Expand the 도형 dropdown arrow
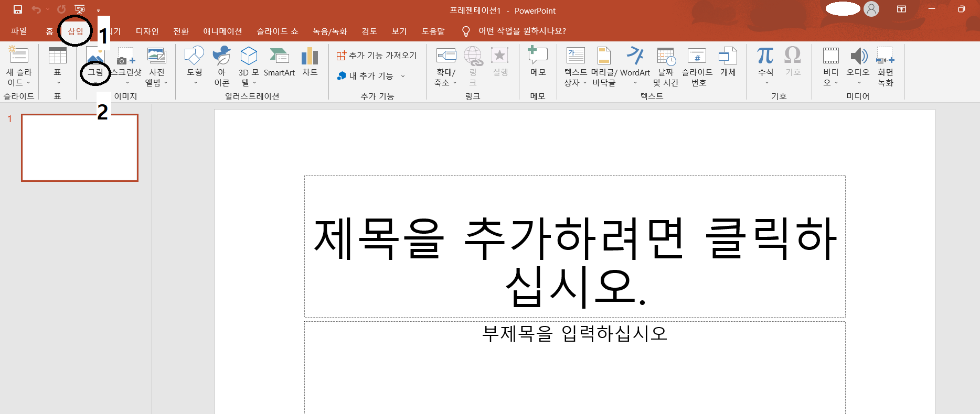Screen dimensions: 980x414 point(195,83)
